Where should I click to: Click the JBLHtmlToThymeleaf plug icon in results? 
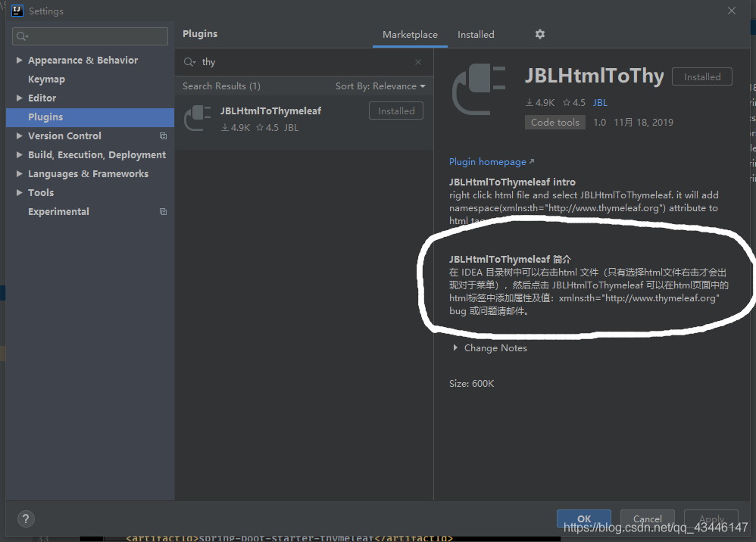coord(198,118)
